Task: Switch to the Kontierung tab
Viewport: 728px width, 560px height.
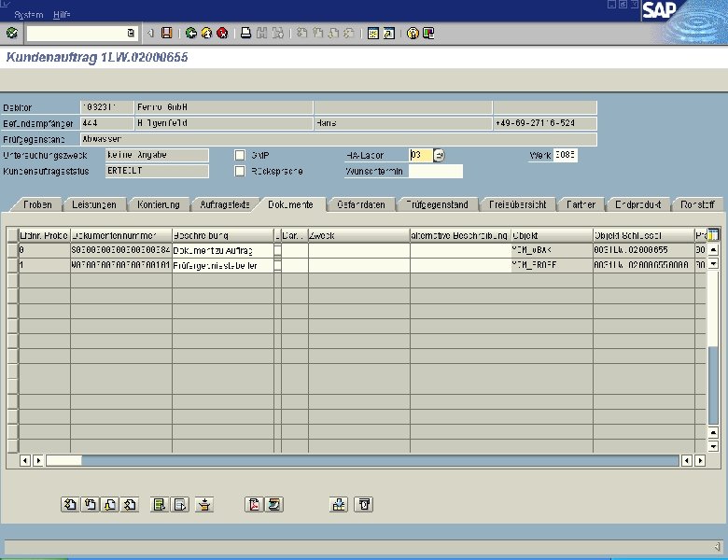Action: [159, 204]
